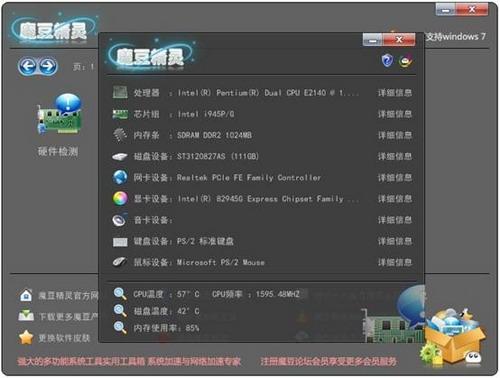This screenshot has height=378, width=500.
Task: Click the 网卡设备 globe icon
Action: click(120, 177)
